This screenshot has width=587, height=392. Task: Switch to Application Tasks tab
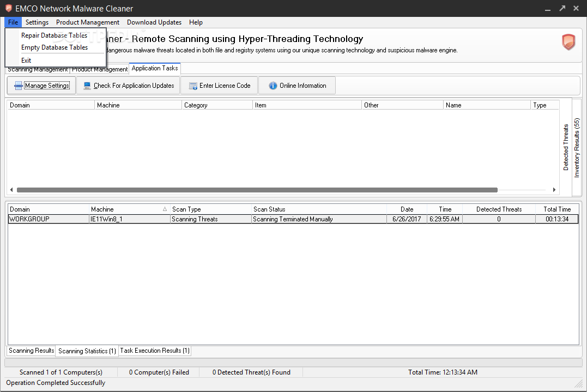(x=155, y=68)
